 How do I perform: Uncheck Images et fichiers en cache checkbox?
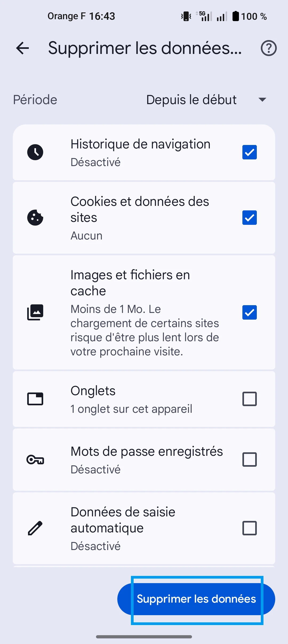(249, 312)
